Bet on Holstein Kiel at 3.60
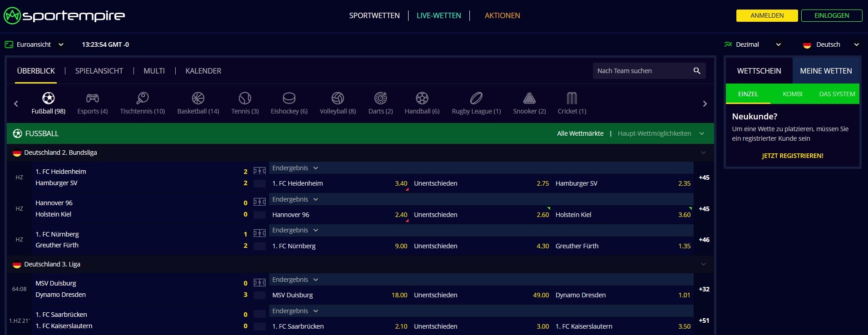 623,215
